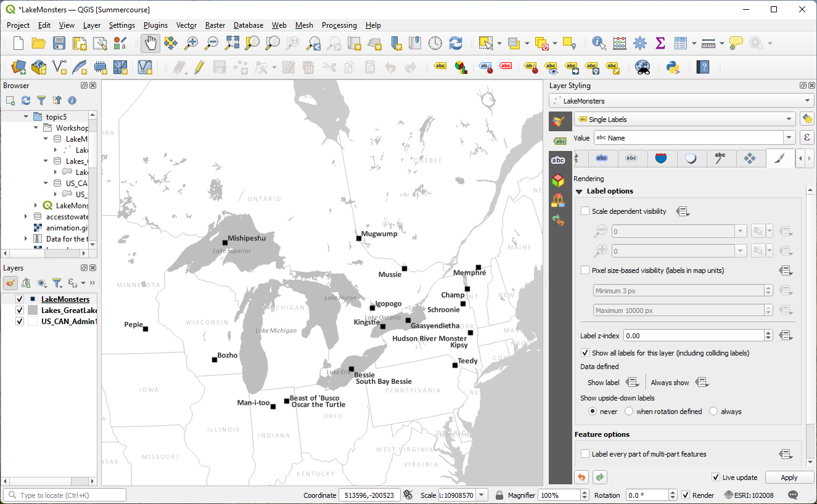
Task: Open the Python Console
Action: click(673, 67)
